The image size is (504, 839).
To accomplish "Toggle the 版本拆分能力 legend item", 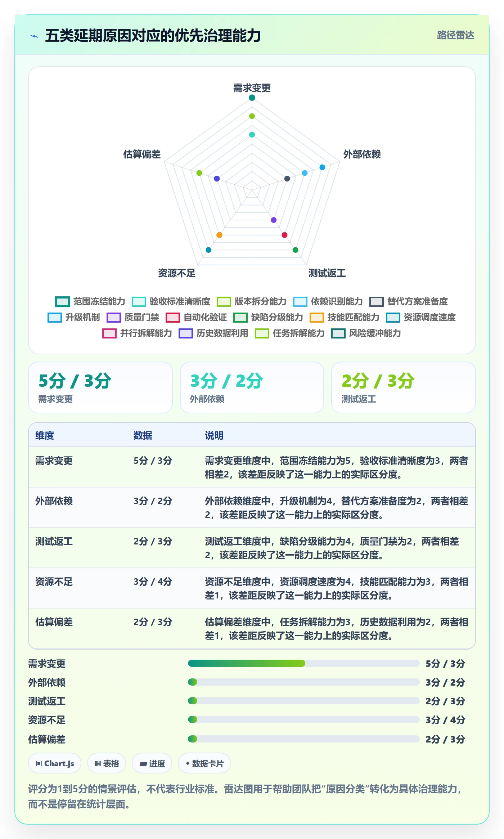I will 252,301.
